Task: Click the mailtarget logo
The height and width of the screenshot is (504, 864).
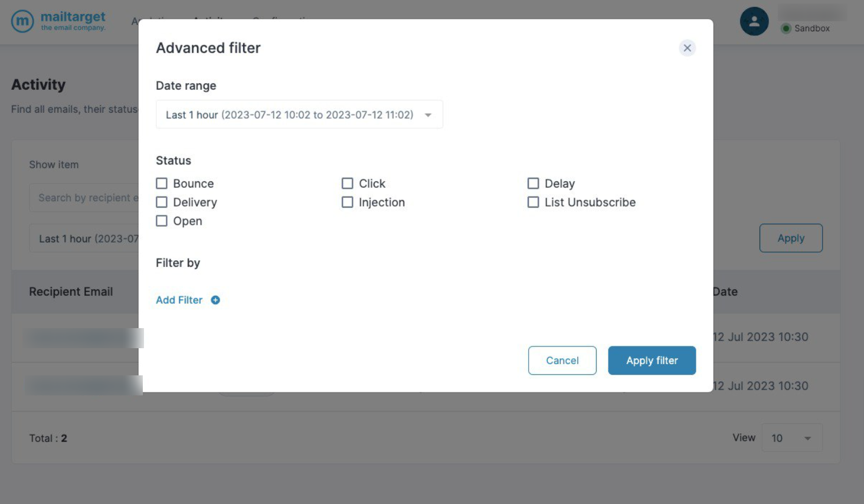Action: [58, 21]
